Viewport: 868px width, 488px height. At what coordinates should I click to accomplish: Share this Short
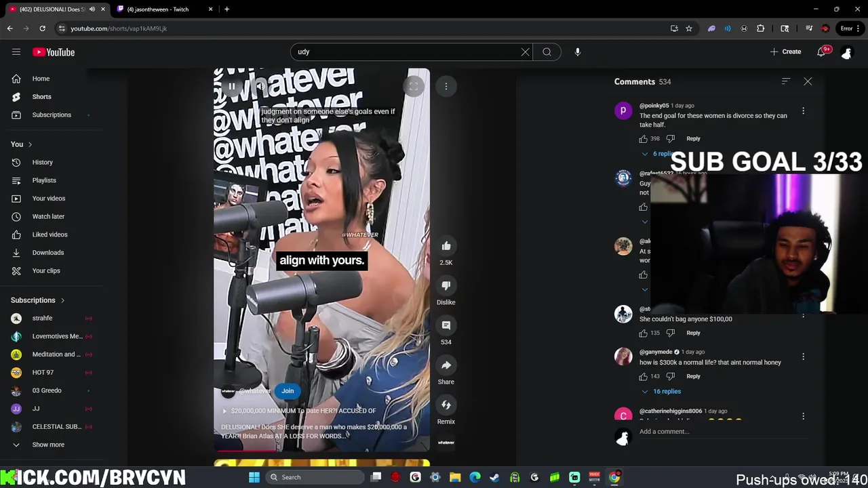tap(446, 365)
